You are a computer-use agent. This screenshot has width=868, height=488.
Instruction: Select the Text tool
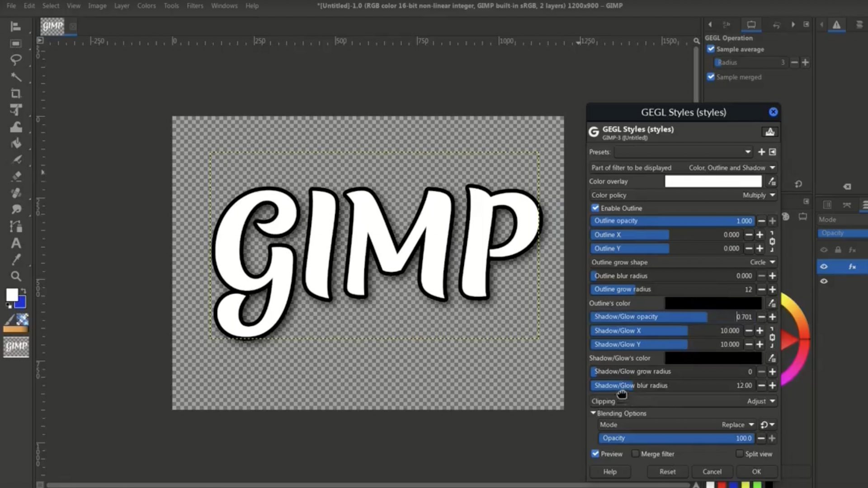click(x=16, y=243)
